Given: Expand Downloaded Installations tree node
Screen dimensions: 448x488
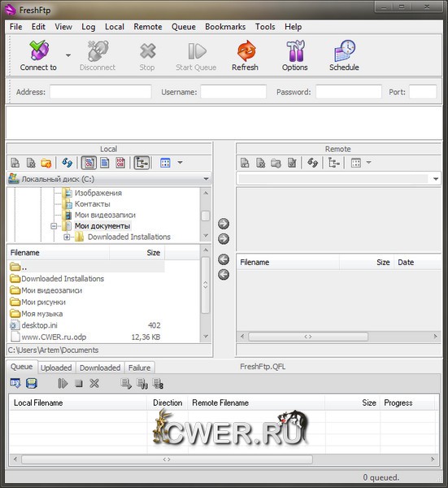Looking at the screenshot, I should pos(67,237).
